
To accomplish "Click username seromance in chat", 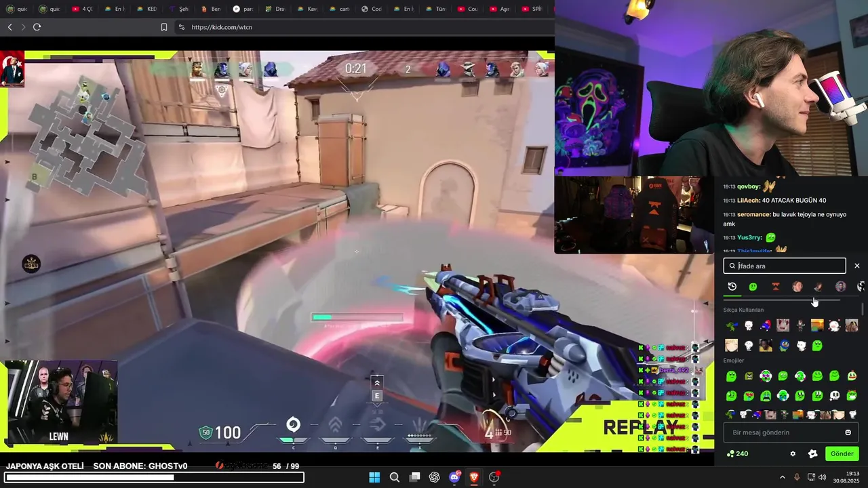I will [x=754, y=214].
